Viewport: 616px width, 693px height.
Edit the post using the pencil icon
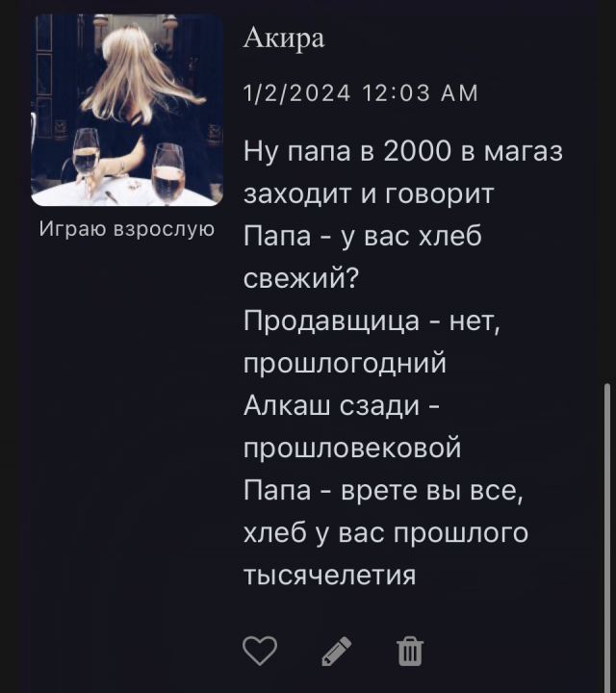tap(337, 651)
